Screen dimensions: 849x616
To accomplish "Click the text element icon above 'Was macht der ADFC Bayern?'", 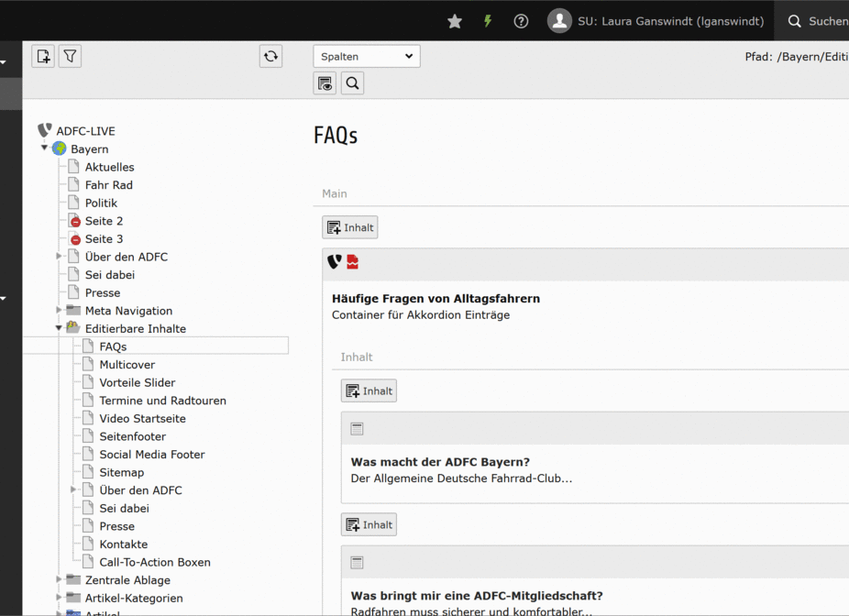I will click(356, 427).
